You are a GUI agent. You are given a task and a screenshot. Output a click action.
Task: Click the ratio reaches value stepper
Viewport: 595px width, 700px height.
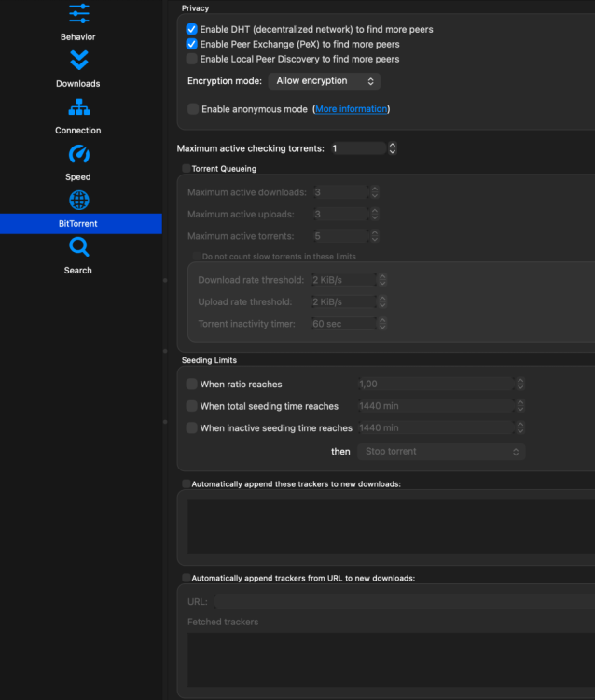click(520, 384)
